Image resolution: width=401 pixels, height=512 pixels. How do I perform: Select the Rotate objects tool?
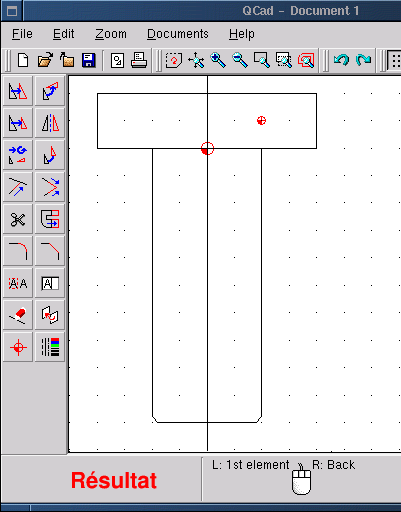click(50, 91)
